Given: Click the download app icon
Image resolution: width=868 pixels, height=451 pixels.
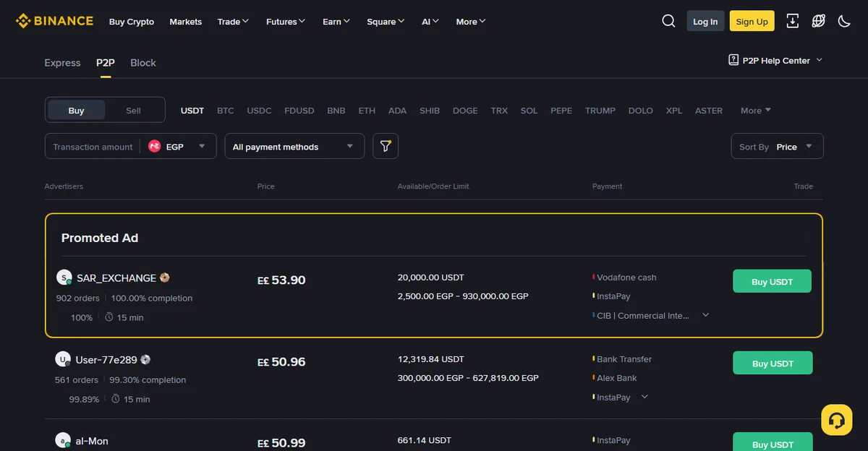Looking at the screenshot, I should tap(793, 21).
